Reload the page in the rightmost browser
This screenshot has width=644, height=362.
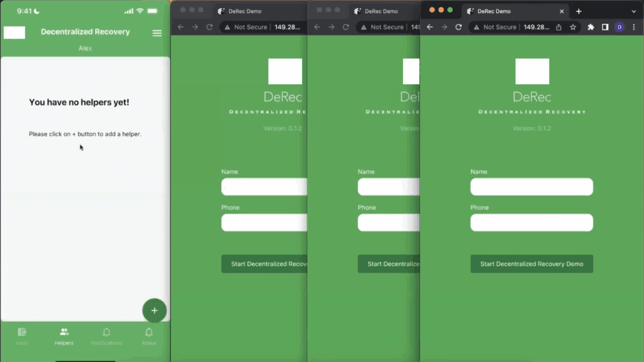tap(458, 27)
